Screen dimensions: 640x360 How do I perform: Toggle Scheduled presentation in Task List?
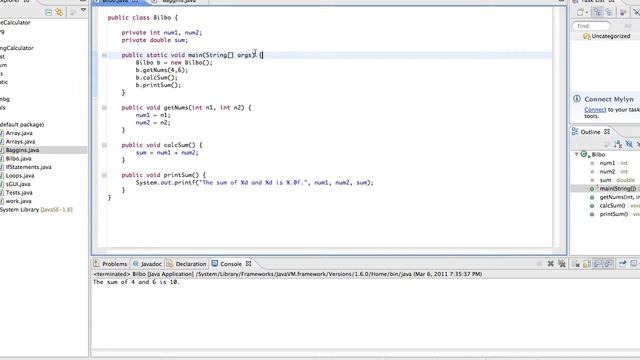pos(609,13)
